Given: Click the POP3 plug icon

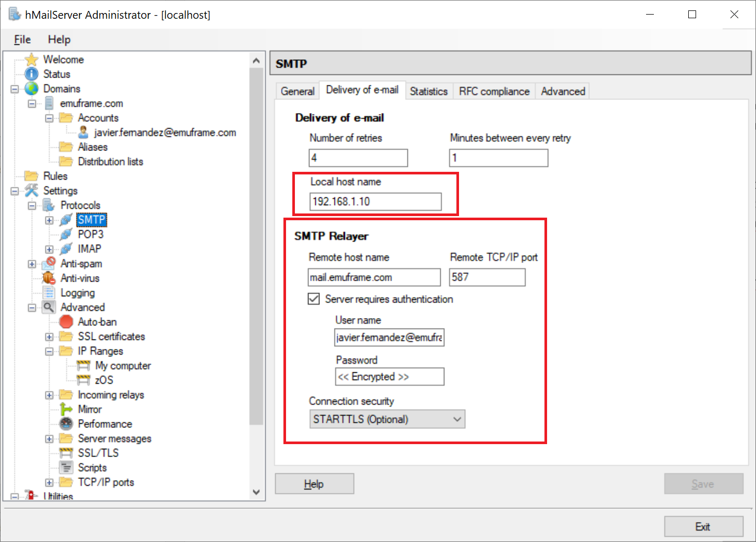Looking at the screenshot, I should pyautogui.click(x=66, y=234).
